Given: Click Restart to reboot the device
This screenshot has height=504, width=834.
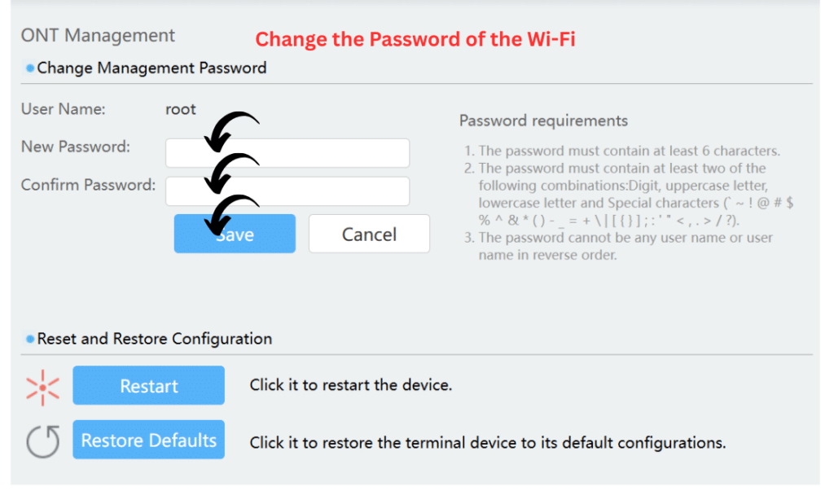Looking at the screenshot, I should [148, 385].
